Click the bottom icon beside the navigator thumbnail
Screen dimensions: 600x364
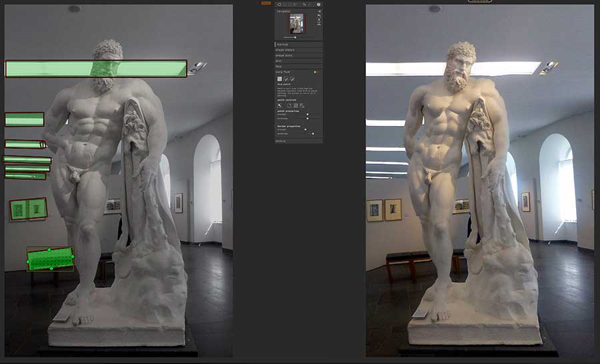tap(319, 25)
